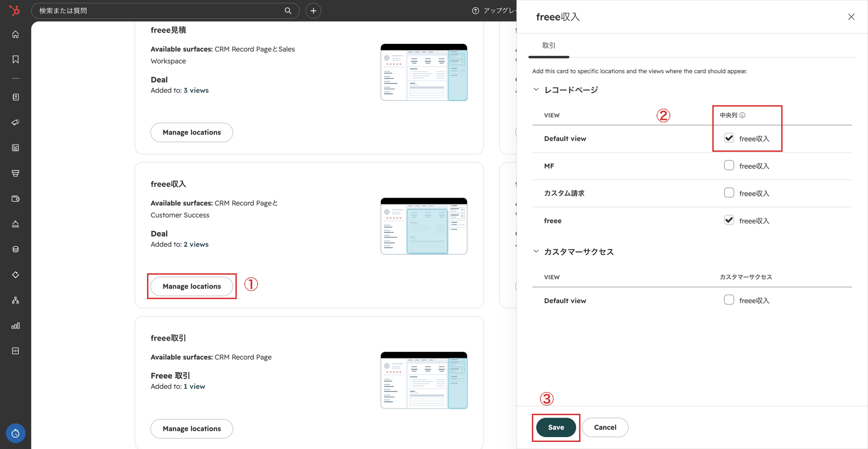Uncheck freee収入 for the freee view
The width and height of the screenshot is (868, 449).
click(729, 220)
